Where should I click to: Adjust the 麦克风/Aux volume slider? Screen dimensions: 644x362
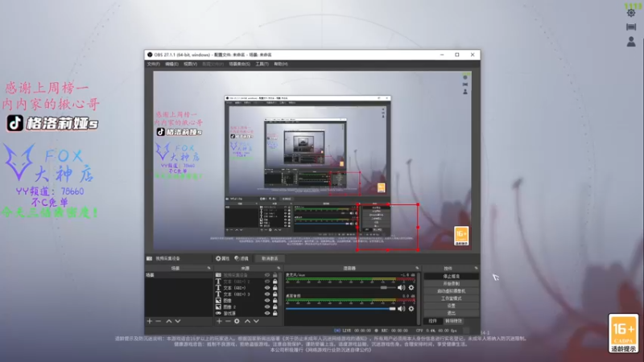tap(341, 288)
